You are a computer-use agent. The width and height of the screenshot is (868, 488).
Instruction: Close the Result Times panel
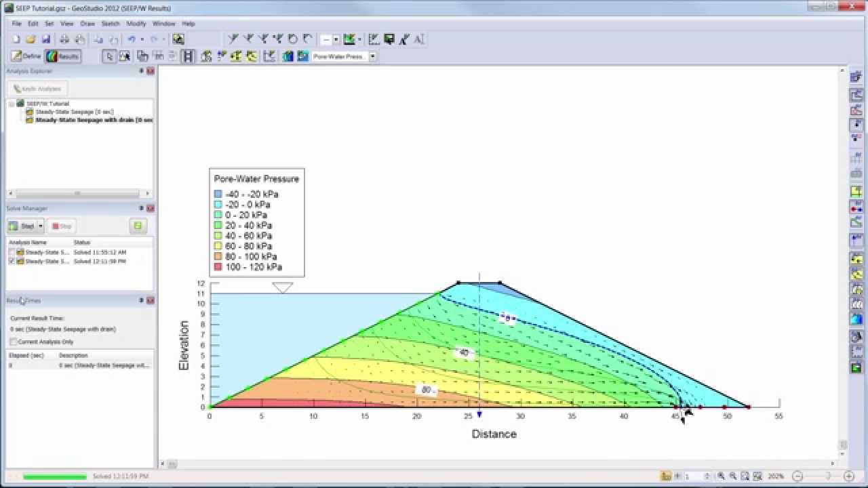pyautogui.click(x=151, y=300)
